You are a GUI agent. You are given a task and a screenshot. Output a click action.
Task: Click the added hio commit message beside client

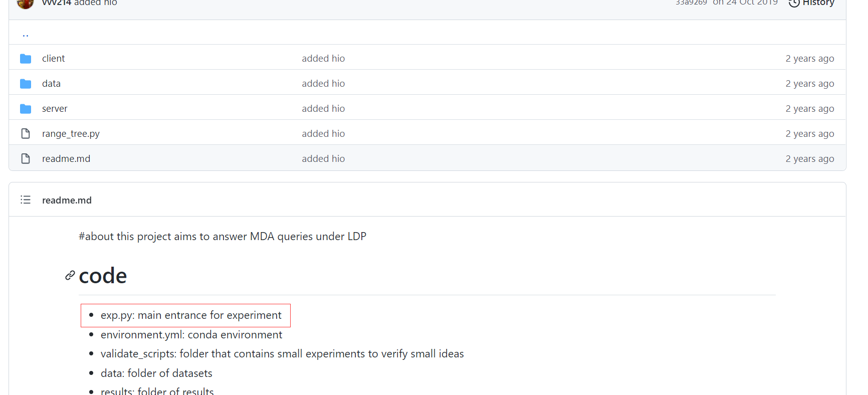pos(323,58)
